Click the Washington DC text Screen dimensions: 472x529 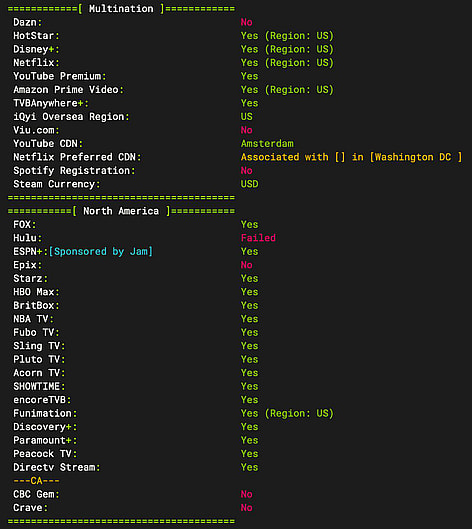click(x=413, y=157)
